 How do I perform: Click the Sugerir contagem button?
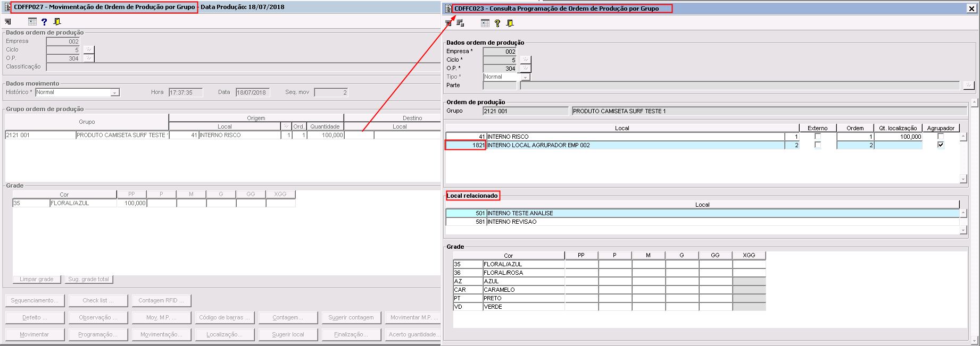(x=351, y=317)
